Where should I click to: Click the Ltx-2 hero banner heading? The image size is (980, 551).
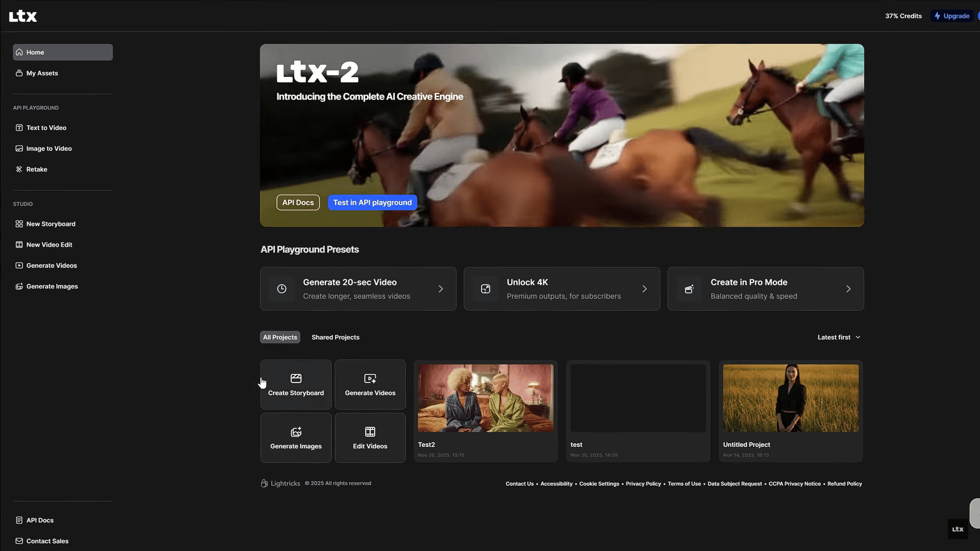pos(318,73)
